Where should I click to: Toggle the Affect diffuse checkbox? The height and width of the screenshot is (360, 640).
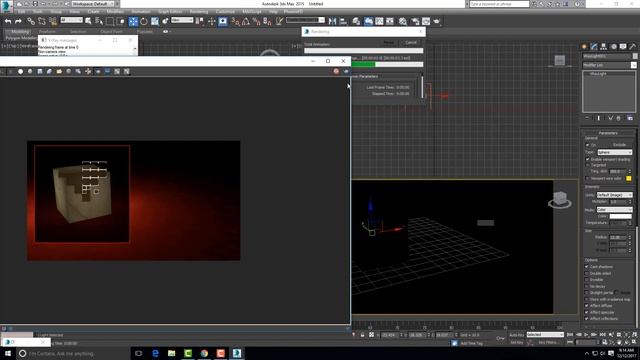tap(587, 305)
